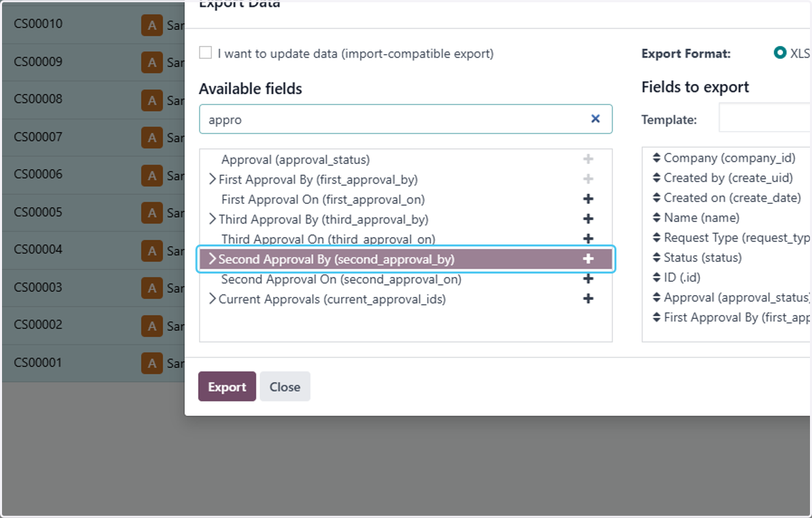Click avatar icon in CS00006 row
Viewport: 812px width, 518px height.
[x=152, y=175]
